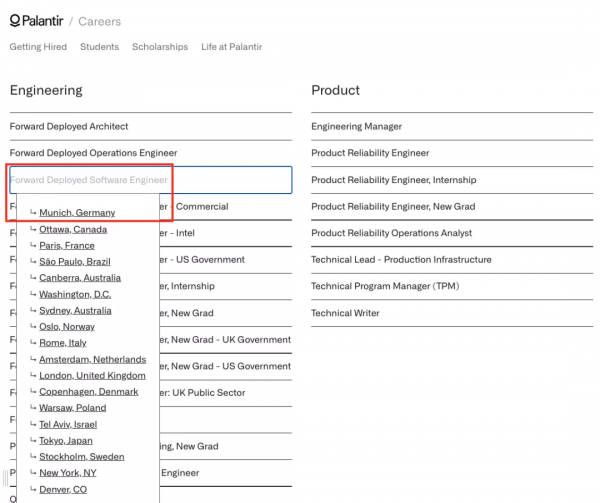This screenshot has height=503, width=600.
Task: Select Copenhagen, Denmark location
Action: 89,392
